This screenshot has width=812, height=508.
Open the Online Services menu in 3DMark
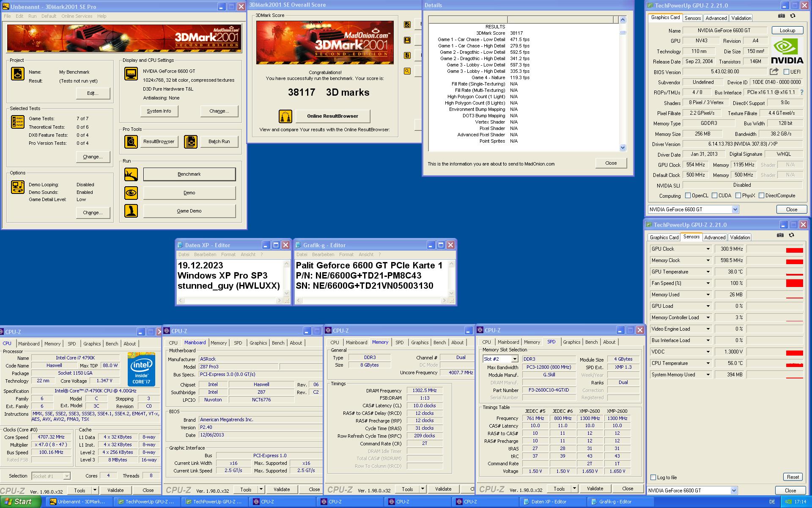pyautogui.click(x=77, y=16)
